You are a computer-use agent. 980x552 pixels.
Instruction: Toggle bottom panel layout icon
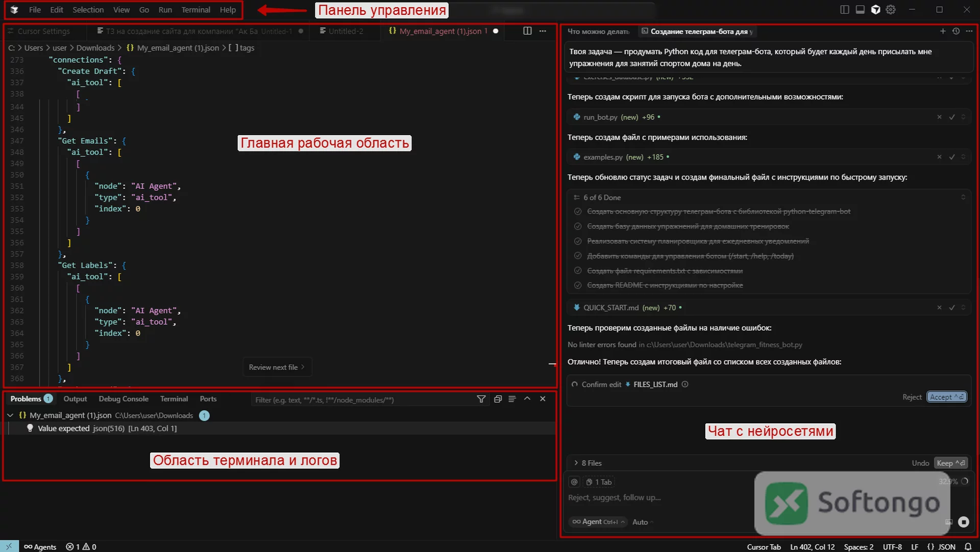point(860,10)
